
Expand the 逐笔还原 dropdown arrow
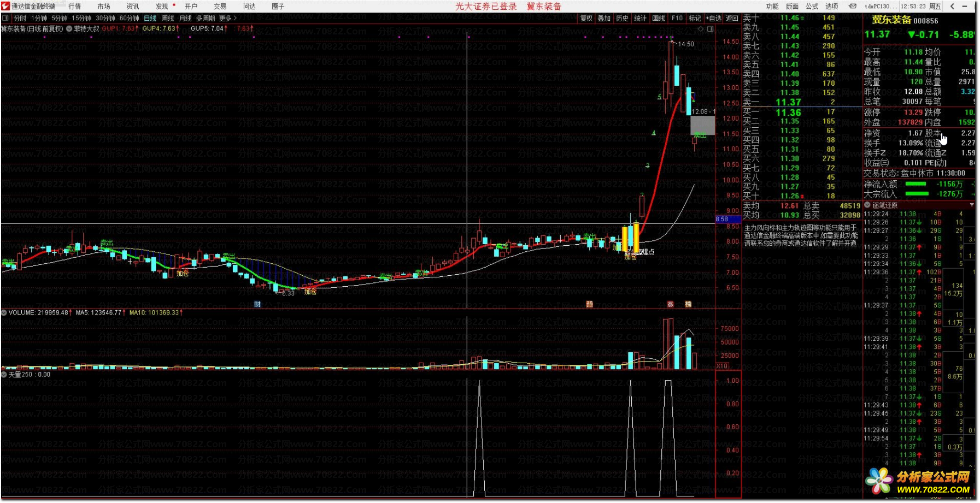971,205
